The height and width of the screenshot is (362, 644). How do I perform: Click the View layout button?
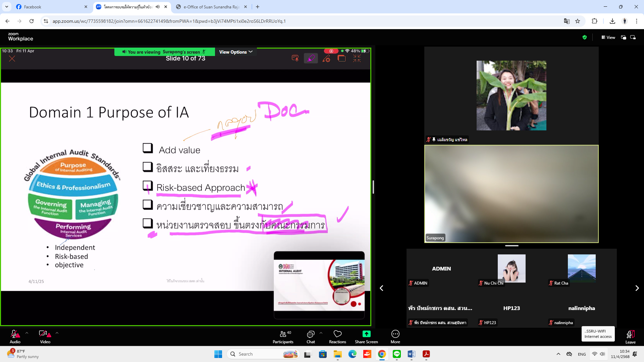pos(608,38)
